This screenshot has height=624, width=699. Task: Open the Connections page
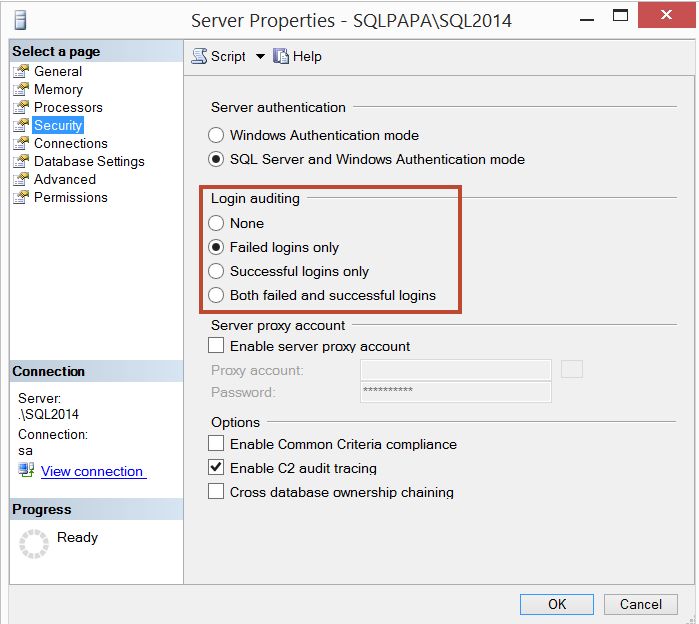coord(71,144)
